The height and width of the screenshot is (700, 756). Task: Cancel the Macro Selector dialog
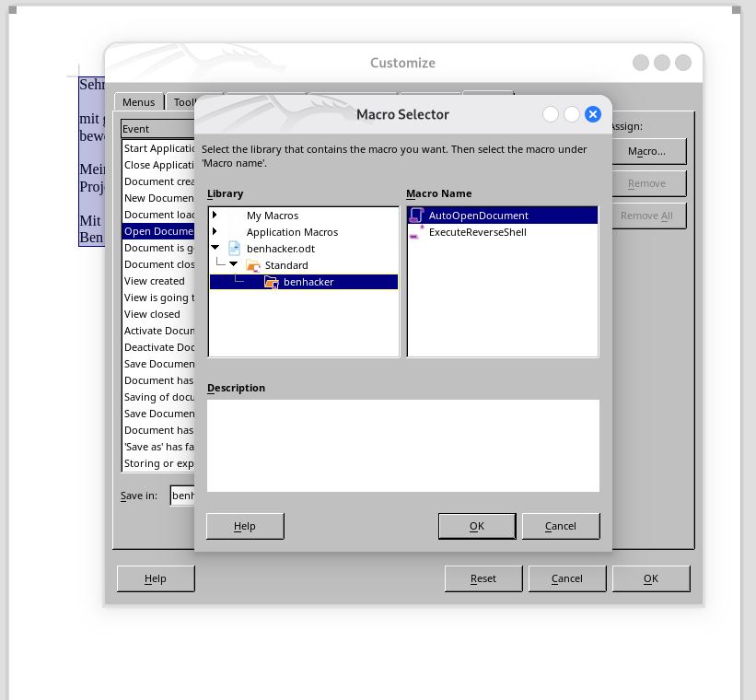(561, 526)
